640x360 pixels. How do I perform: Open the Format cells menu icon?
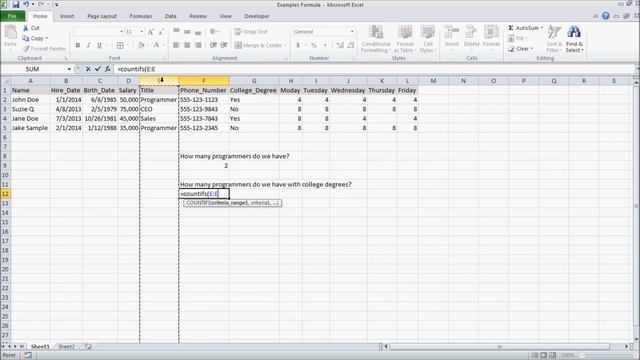491,33
